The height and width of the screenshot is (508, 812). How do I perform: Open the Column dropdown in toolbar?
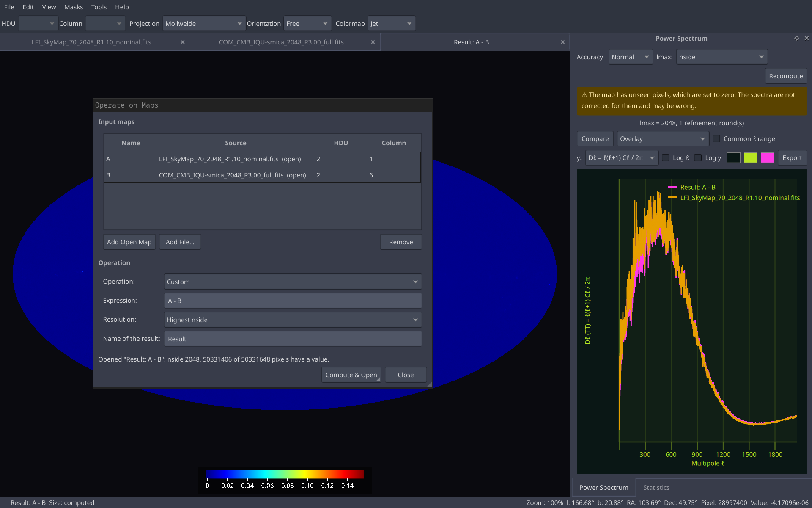[x=105, y=24]
